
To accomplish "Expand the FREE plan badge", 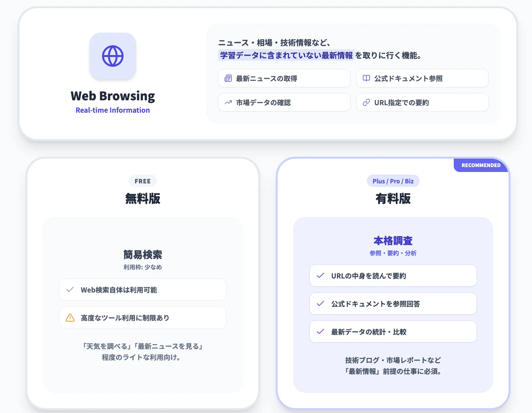I will pos(142,181).
